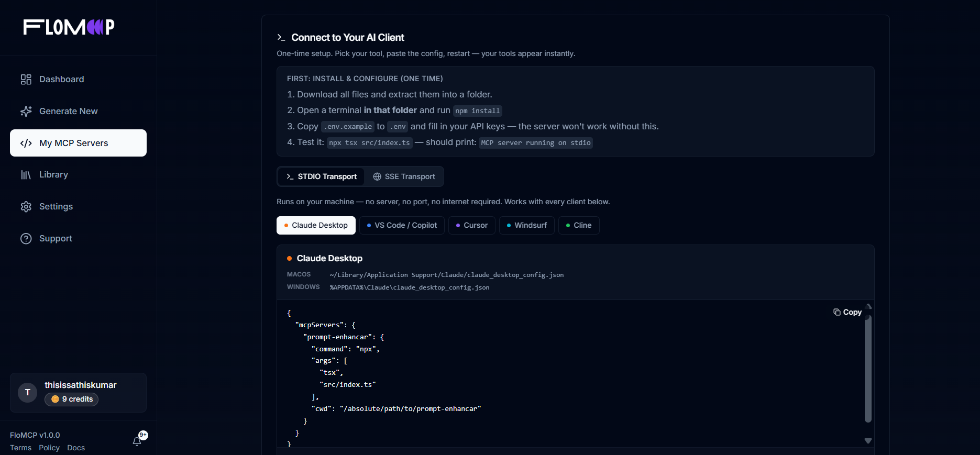
Task: Choose the Cline client tab
Action: click(578, 225)
